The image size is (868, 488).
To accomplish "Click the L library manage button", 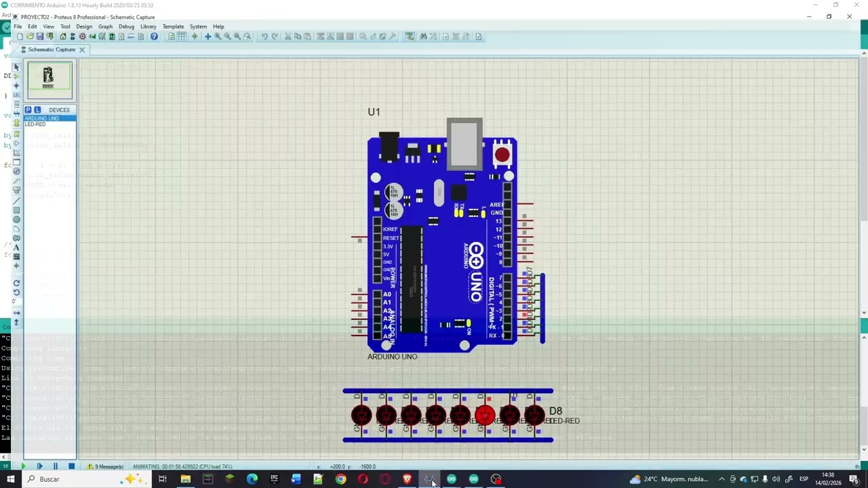I will [37, 110].
